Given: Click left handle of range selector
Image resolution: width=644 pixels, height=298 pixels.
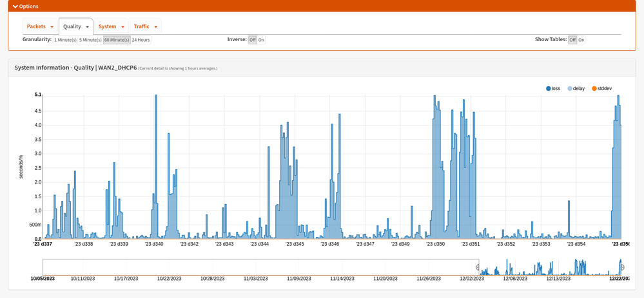Looking at the screenshot, I should click(x=478, y=267).
